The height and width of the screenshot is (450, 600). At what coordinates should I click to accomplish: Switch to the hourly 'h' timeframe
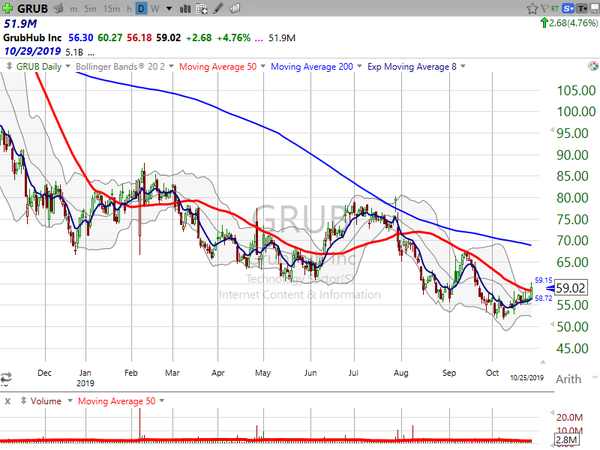tap(129, 8)
